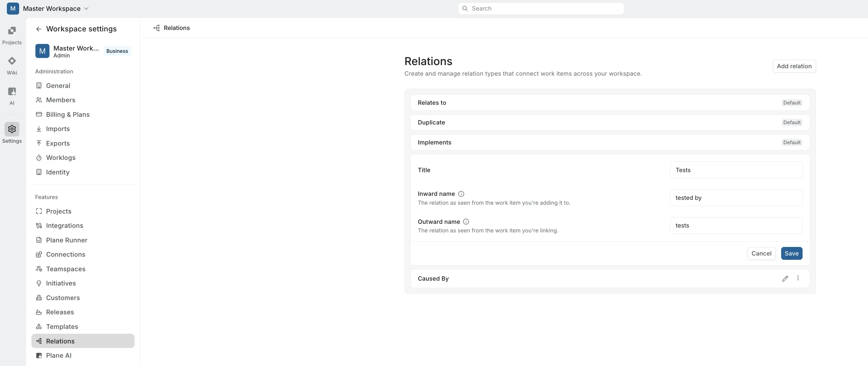Click the Search bar at the top
The height and width of the screenshot is (366, 868).
[x=541, y=8]
